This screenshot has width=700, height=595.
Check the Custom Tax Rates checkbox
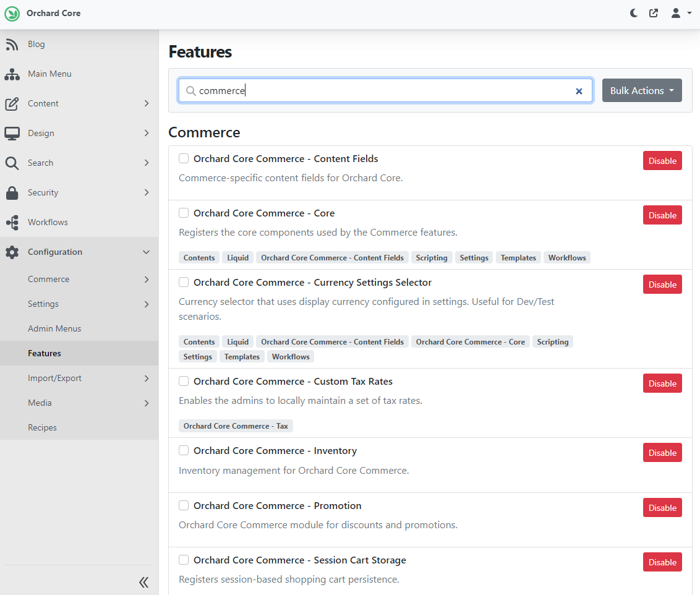point(184,381)
